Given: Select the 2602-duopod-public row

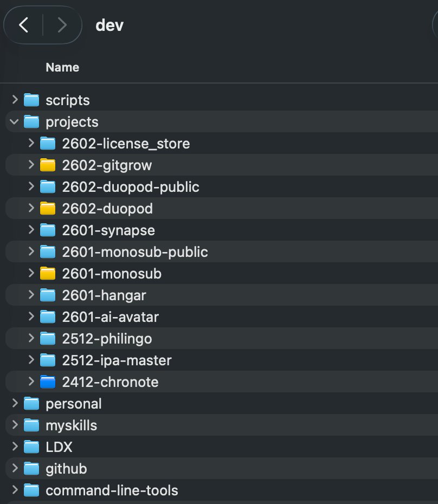Looking at the screenshot, I should (131, 187).
